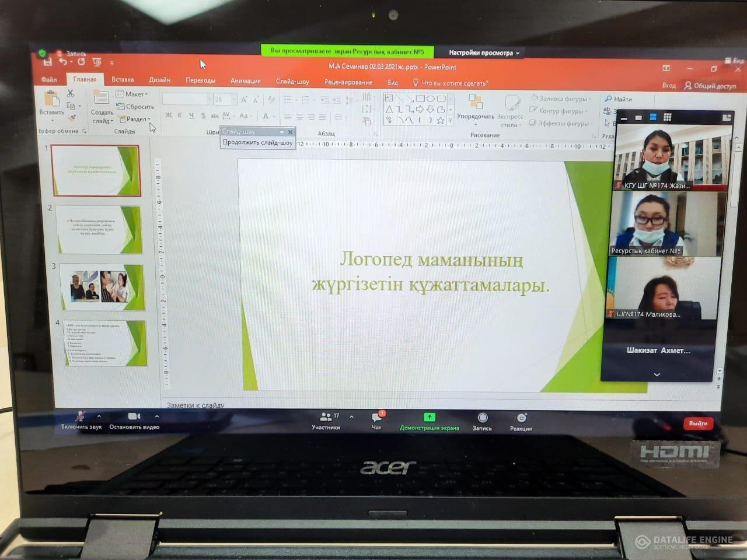Open the Участники participants panel
747x560 pixels.
(x=326, y=418)
